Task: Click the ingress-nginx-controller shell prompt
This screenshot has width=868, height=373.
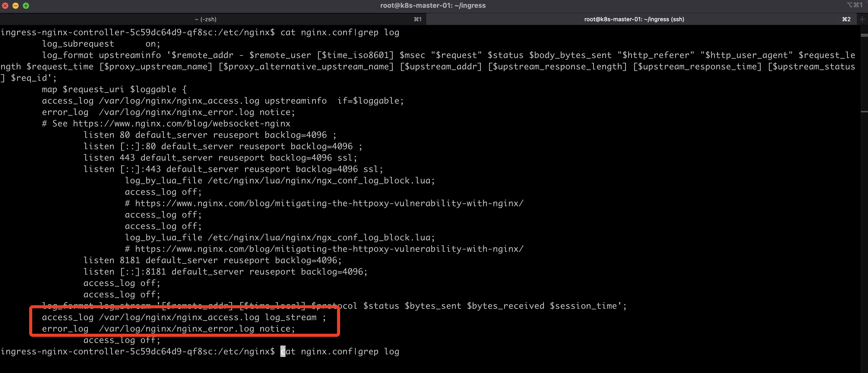Action: (x=135, y=351)
